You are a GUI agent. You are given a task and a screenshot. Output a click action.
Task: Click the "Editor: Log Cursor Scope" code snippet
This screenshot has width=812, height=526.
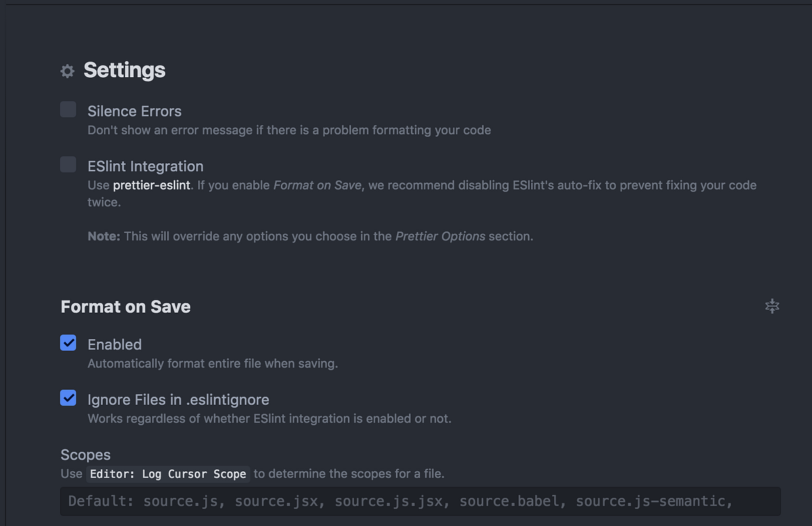tap(168, 474)
